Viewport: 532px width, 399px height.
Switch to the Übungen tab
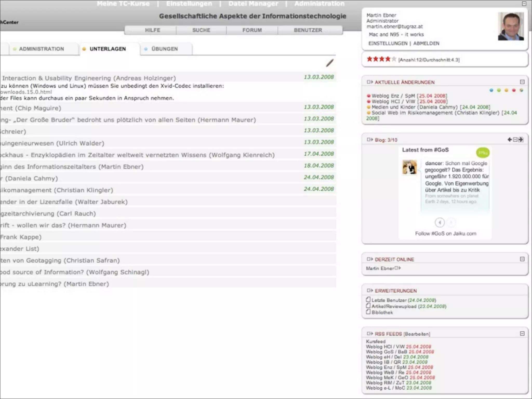[x=164, y=49]
